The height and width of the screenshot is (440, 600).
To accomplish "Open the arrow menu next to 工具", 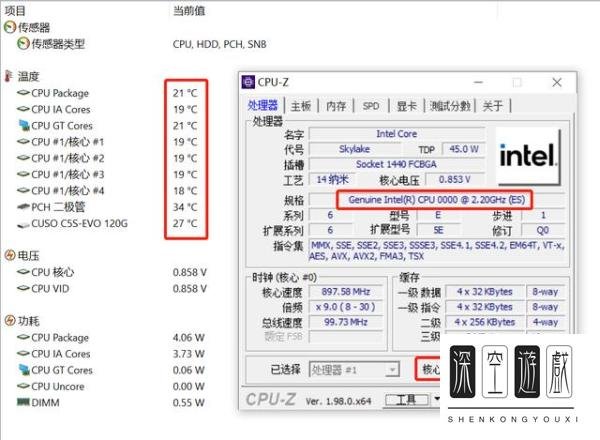I will (436, 399).
